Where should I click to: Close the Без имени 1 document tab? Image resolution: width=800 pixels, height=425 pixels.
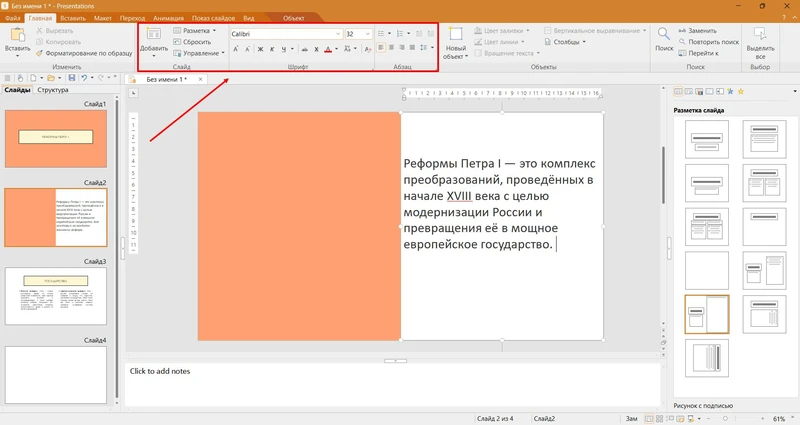click(x=201, y=79)
